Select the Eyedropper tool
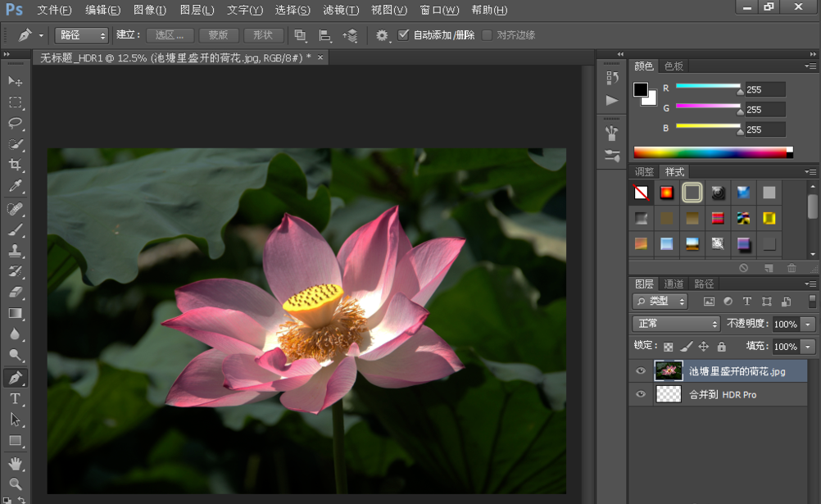Screen dimensions: 821x504 click(16, 186)
